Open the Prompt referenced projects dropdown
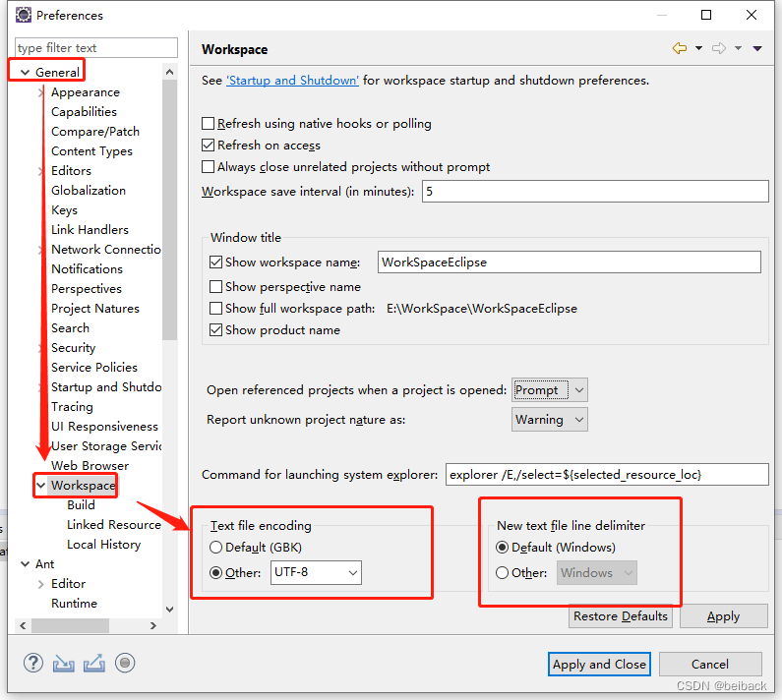This screenshot has height=700, width=782. click(550, 390)
